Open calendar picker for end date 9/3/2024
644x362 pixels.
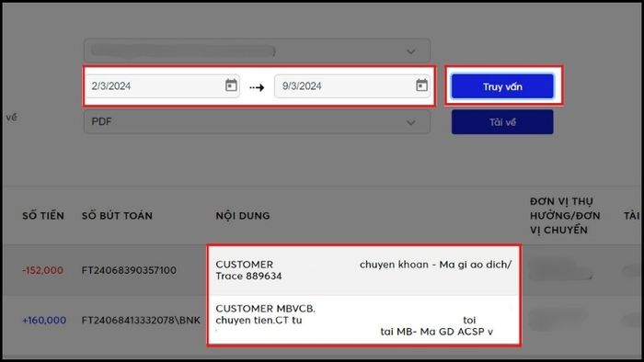point(421,85)
